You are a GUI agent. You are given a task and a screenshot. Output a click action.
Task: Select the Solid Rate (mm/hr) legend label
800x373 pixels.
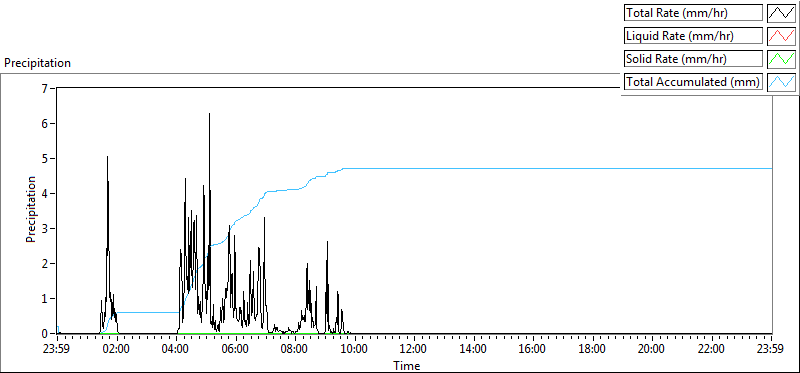click(693, 59)
